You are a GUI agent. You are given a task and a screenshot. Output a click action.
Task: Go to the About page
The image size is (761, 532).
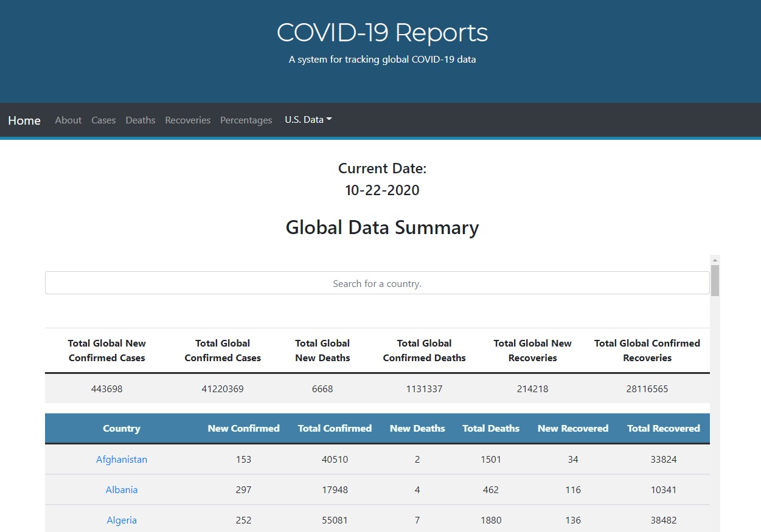point(68,120)
